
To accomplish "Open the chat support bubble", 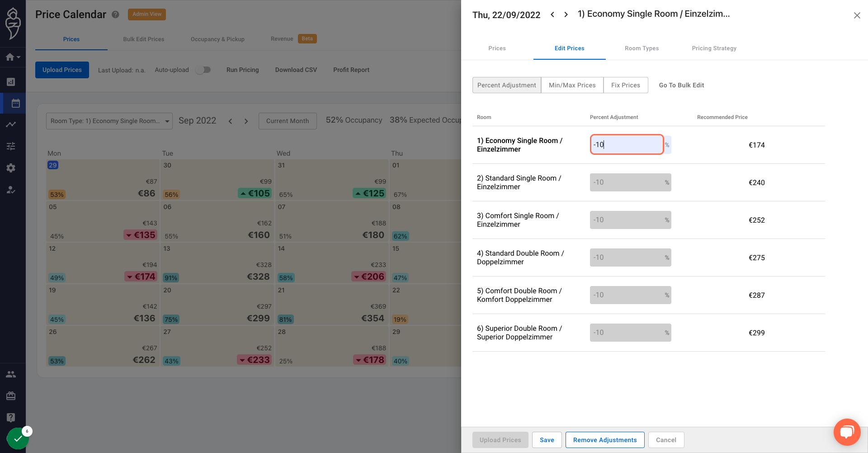I will (x=847, y=432).
